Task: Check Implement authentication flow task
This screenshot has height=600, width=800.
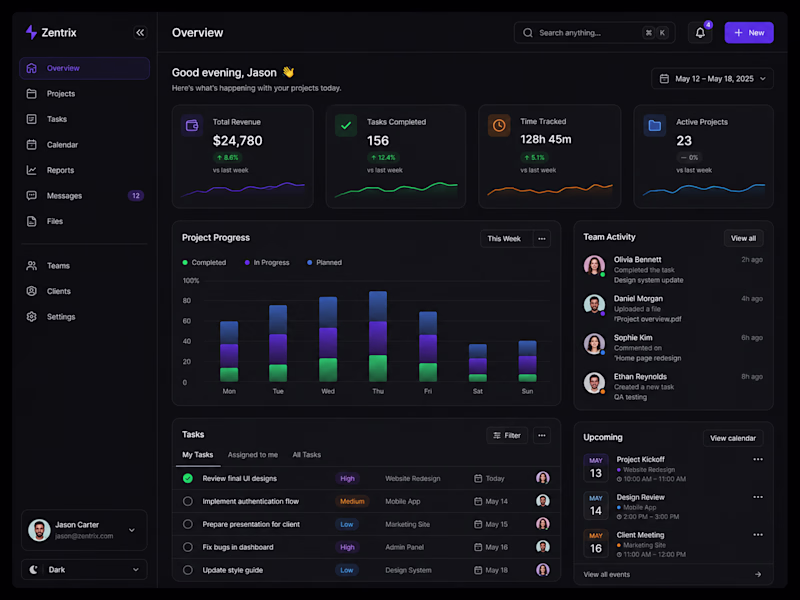Action: pos(188,502)
